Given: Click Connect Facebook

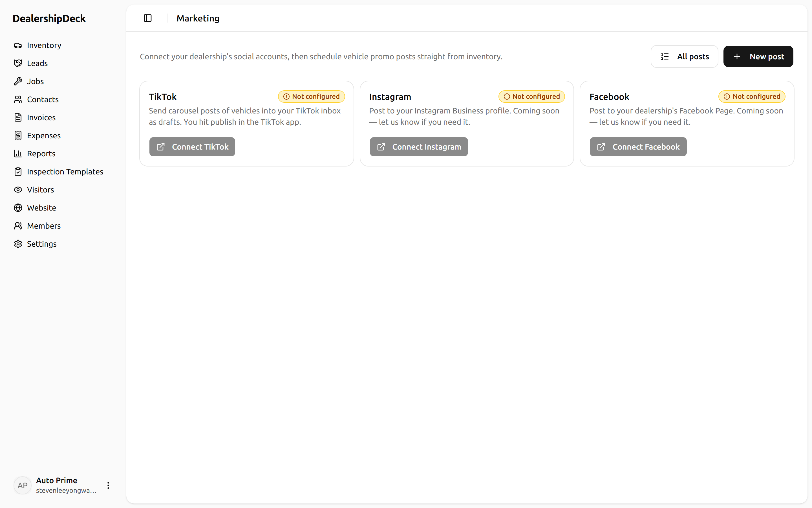Looking at the screenshot, I should click(638, 147).
